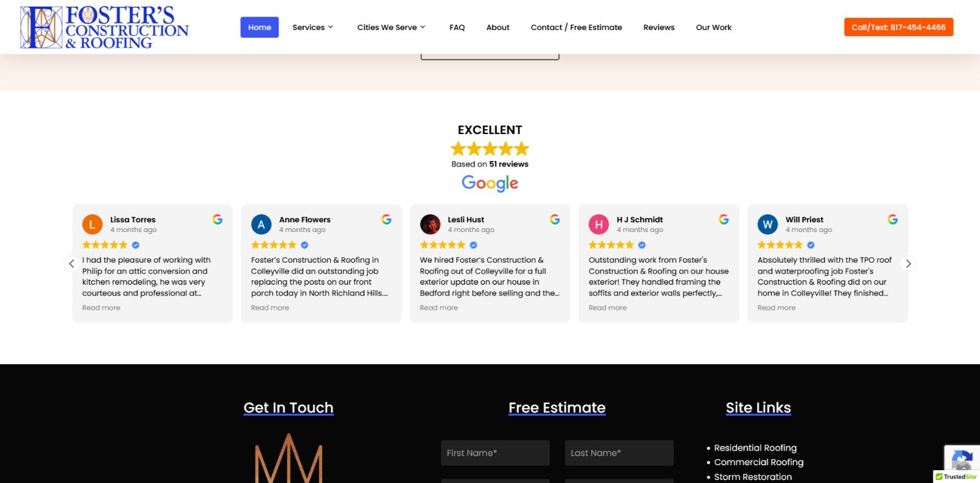This screenshot has height=483, width=980.
Task: Click verified badge on H J Schmidt review
Action: (642, 245)
